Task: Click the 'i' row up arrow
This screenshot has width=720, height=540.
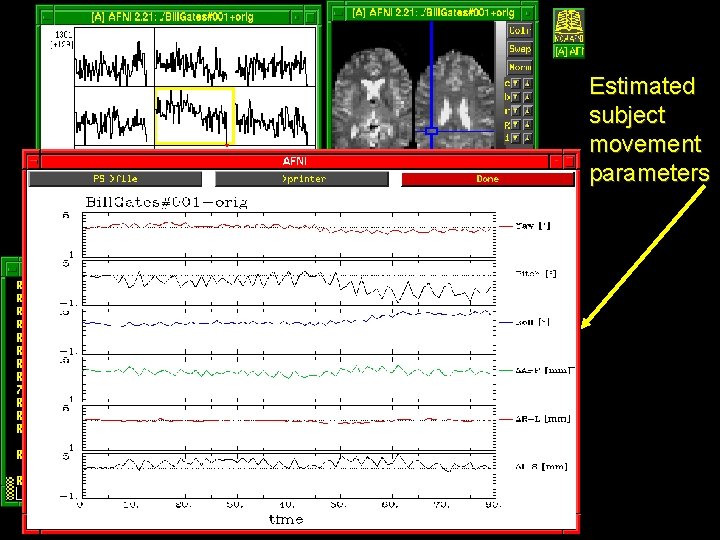Action: (527, 138)
